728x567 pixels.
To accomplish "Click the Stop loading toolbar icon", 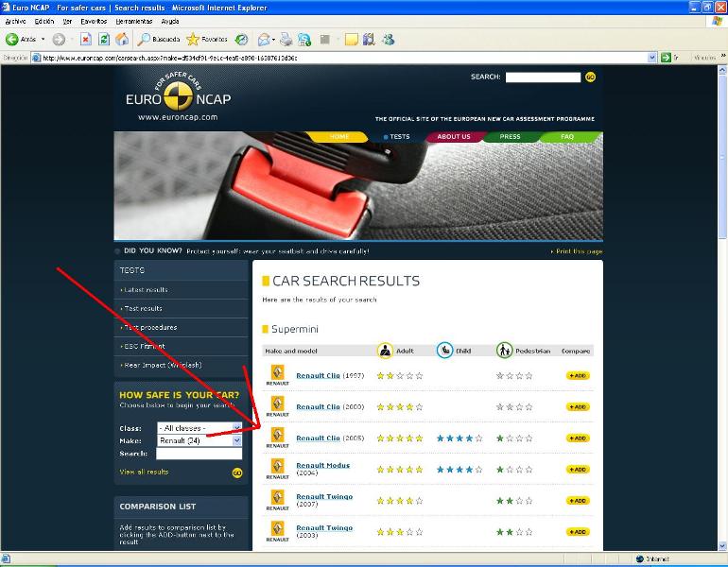I will tap(86, 40).
